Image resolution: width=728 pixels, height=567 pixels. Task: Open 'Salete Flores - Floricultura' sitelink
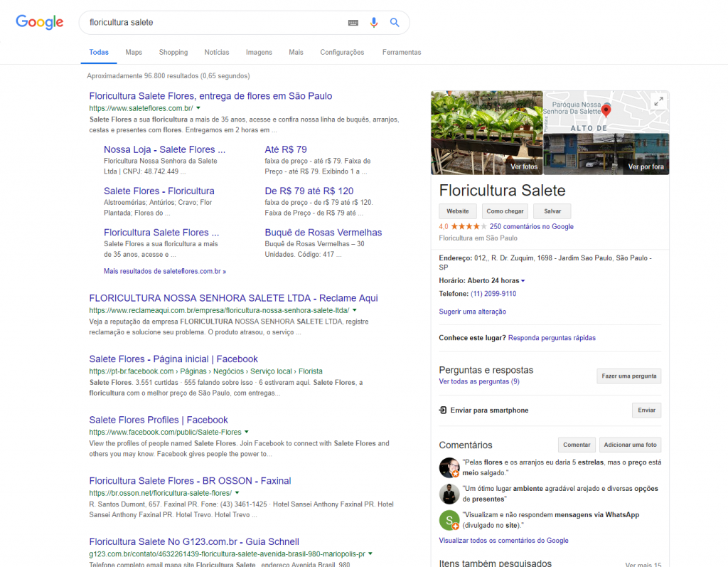tap(159, 191)
